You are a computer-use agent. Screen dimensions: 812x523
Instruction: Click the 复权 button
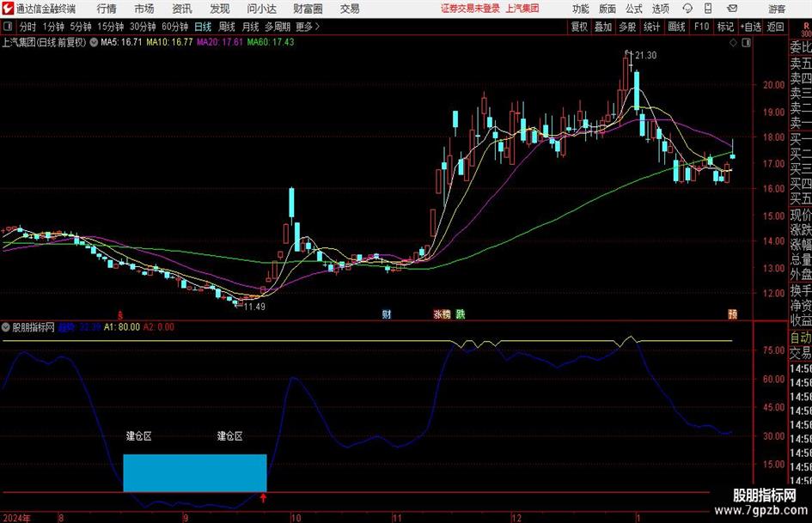[579, 27]
